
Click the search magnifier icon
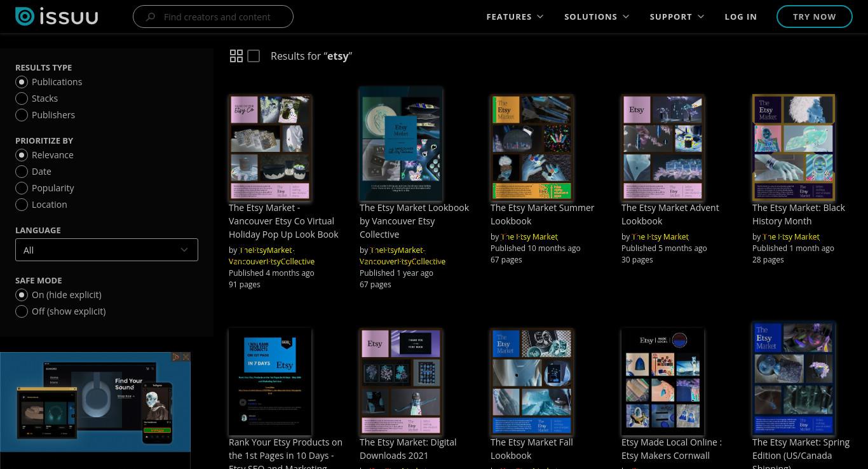tap(151, 17)
